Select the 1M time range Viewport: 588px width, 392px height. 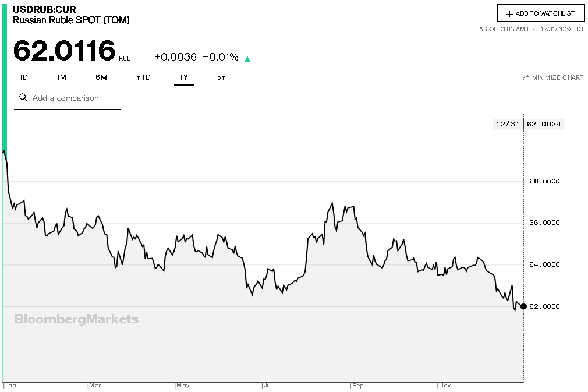[62, 77]
